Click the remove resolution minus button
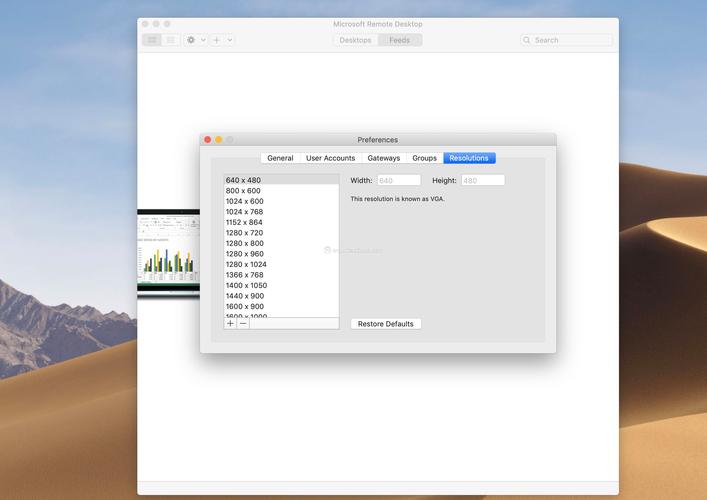This screenshot has width=707, height=500. point(243,324)
